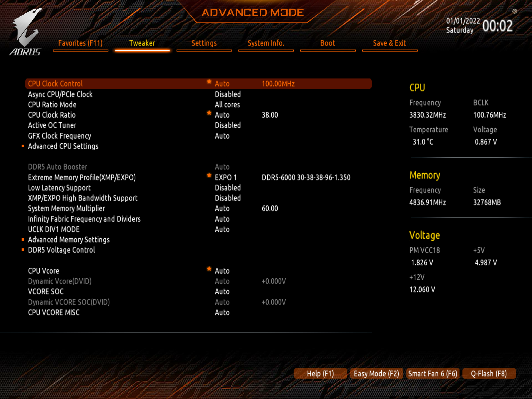Click the 4836.91MHz memory frequency reading
The width and height of the screenshot is (532, 399).
point(428,202)
